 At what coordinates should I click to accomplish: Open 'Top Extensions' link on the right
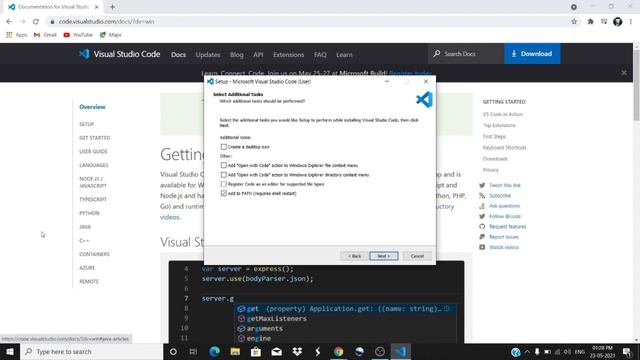[499, 125]
